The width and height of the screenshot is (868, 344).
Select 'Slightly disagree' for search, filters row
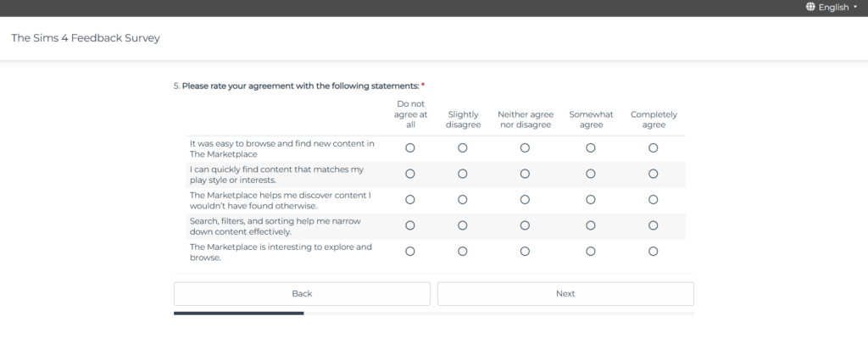(x=463, y=225)
